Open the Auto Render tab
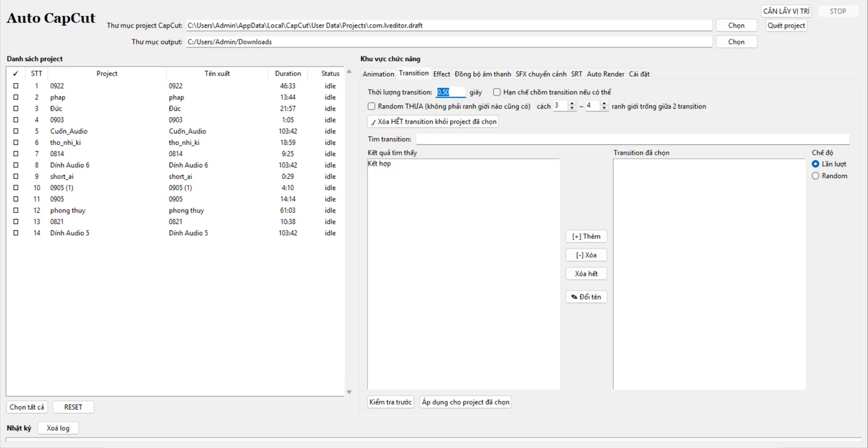The height and width of the screenshot is (448, 868). (x=605, y=74)
